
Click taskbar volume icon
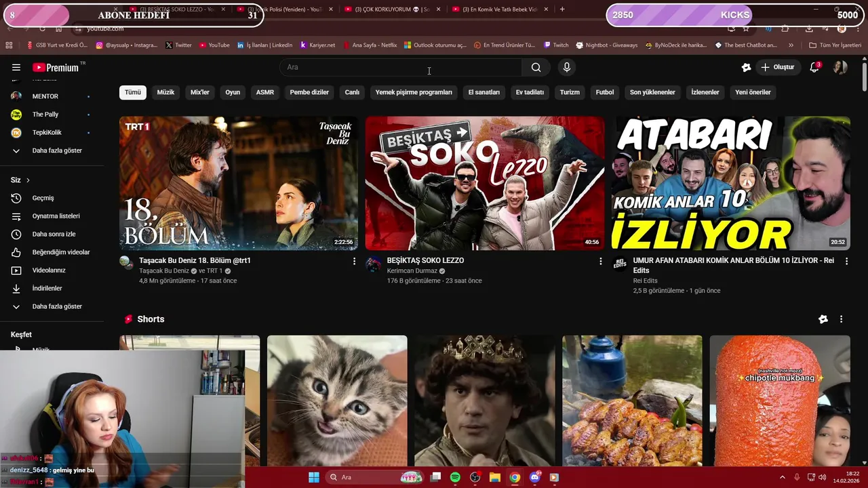(822, 477)
